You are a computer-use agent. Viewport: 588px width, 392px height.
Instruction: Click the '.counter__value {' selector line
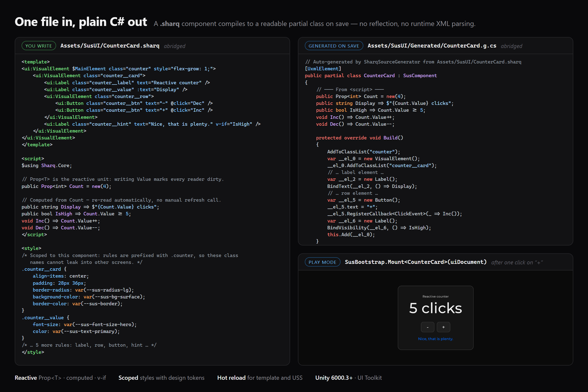click(x=46, y=318)
